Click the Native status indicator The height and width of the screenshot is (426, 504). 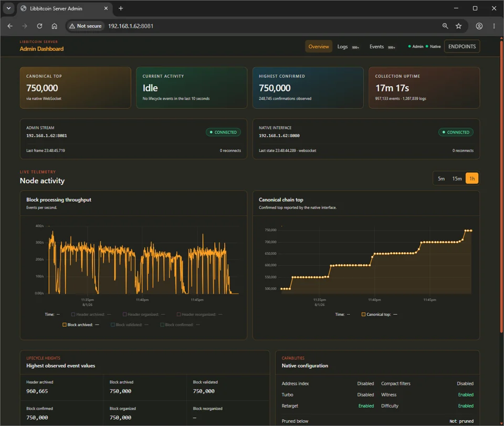pos(433,47)
